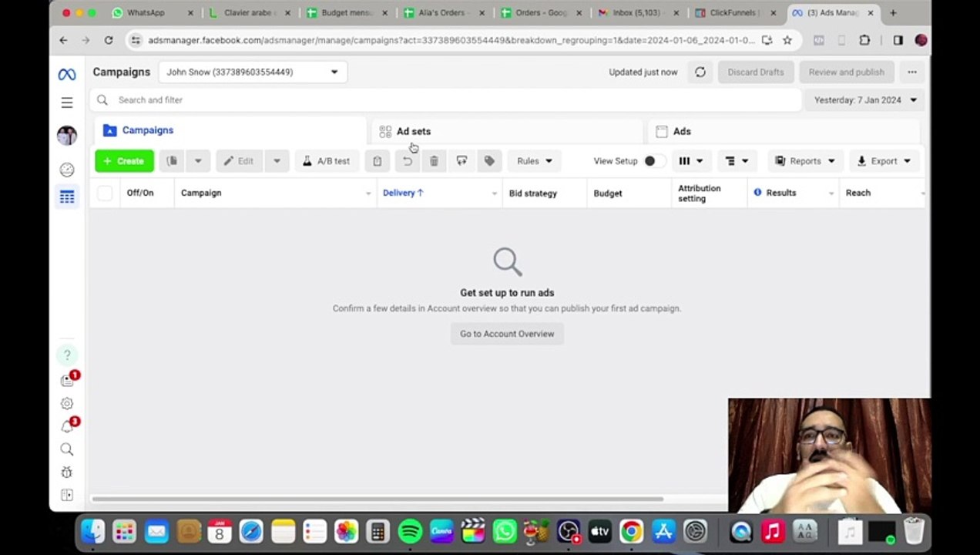Viewport: 980px width, 555px height.
Task: Bookmark this page with the star icon
Action: click(787, 40)
